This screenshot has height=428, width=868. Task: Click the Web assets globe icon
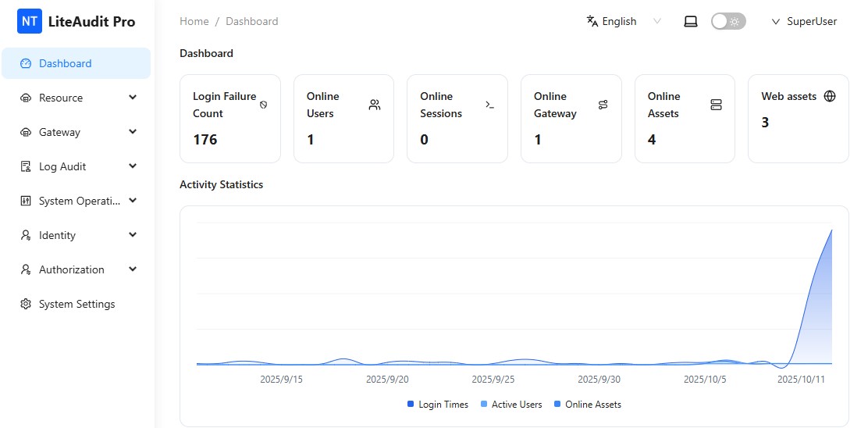pyautogui.click(x=830, y=97)
